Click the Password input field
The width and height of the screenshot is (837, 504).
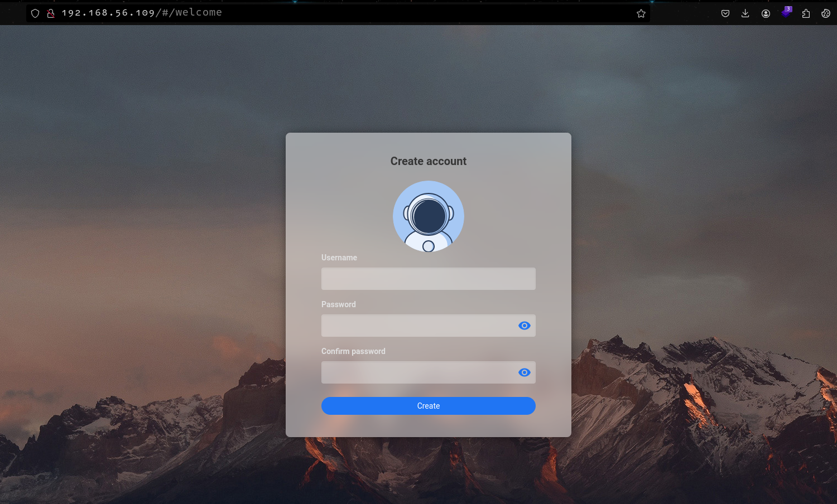pyautogui.click(x=428, y=326)
